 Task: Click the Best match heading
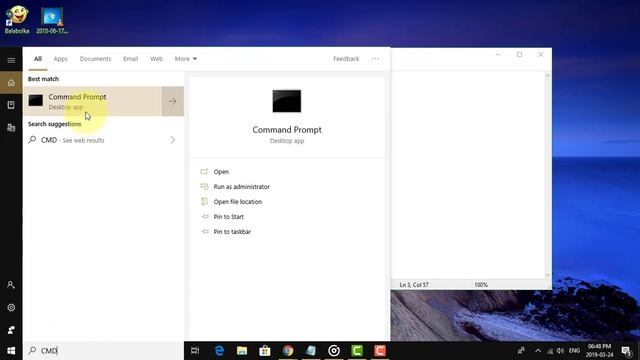tap(43, 79)
